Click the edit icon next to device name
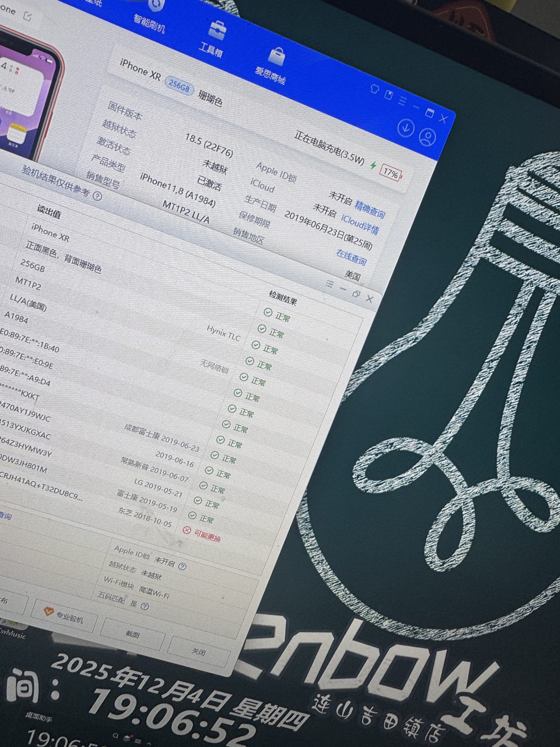560x747 pixels. pyautogui.click(x=28, y=16)
